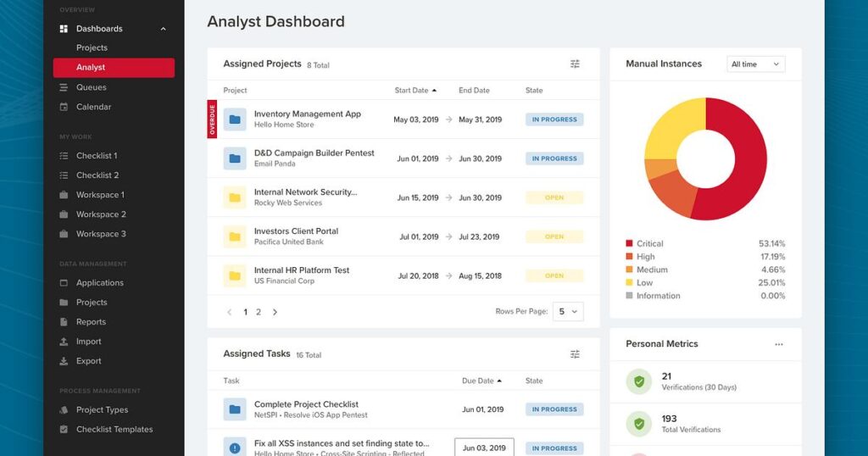Click OPEN badge of Internal Network Security
The width and height of the screenshot is (868, 456).
(x=554, y=197)
